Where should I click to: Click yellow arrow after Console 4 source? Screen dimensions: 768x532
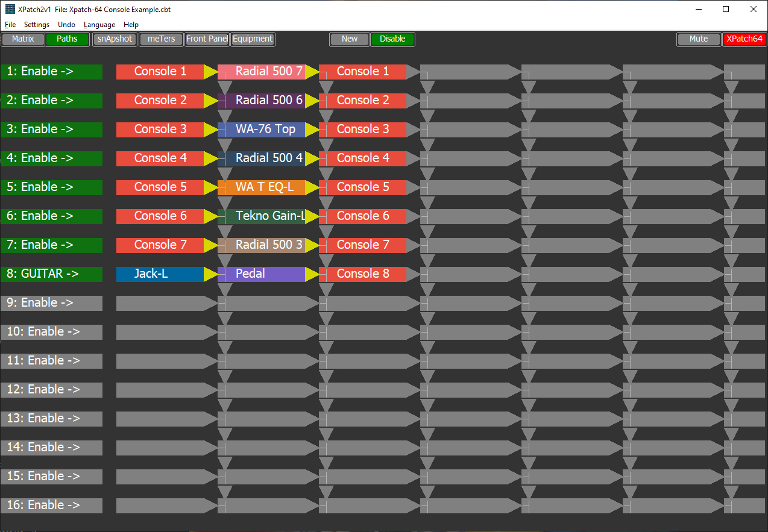pyautogui.click(x=210, y=158)
